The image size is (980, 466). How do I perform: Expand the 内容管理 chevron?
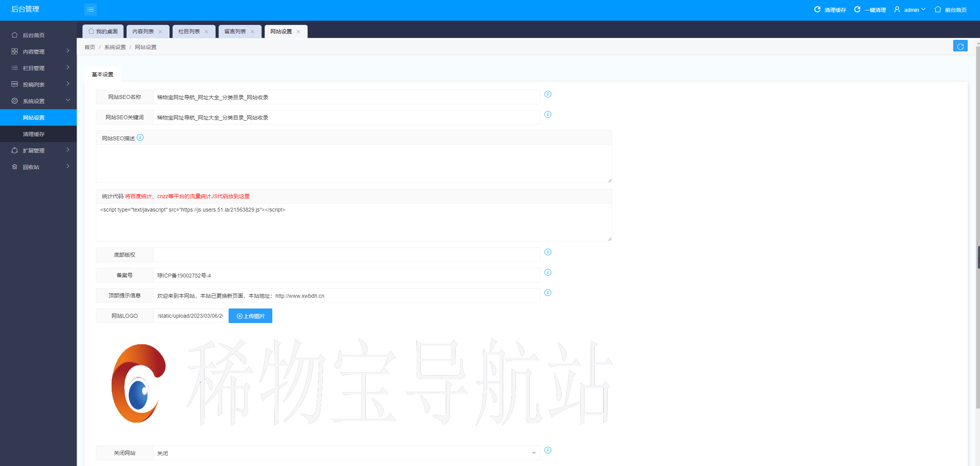[x=68, y=51]
